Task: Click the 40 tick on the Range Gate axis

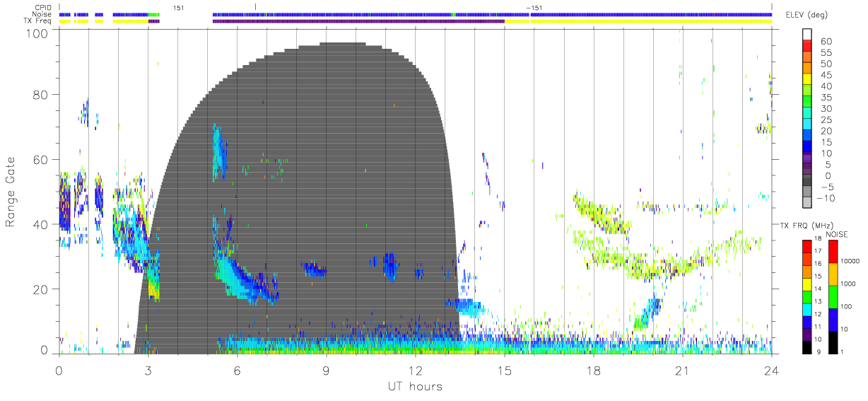Action: pos(41,224)
